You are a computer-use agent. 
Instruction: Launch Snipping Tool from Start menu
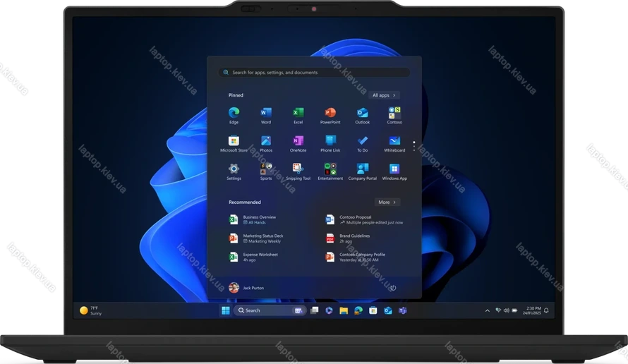click(298, 169)
